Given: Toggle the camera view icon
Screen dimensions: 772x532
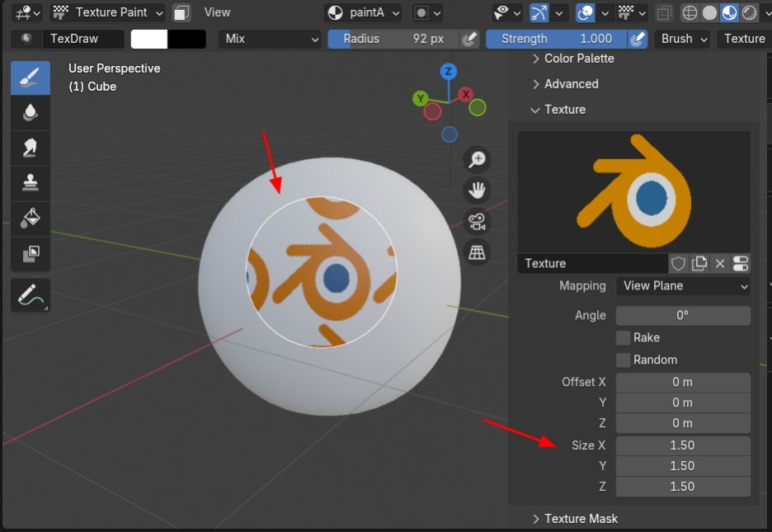Looking at the screenshot, I should pyautogui.click(x=477, y=222).
